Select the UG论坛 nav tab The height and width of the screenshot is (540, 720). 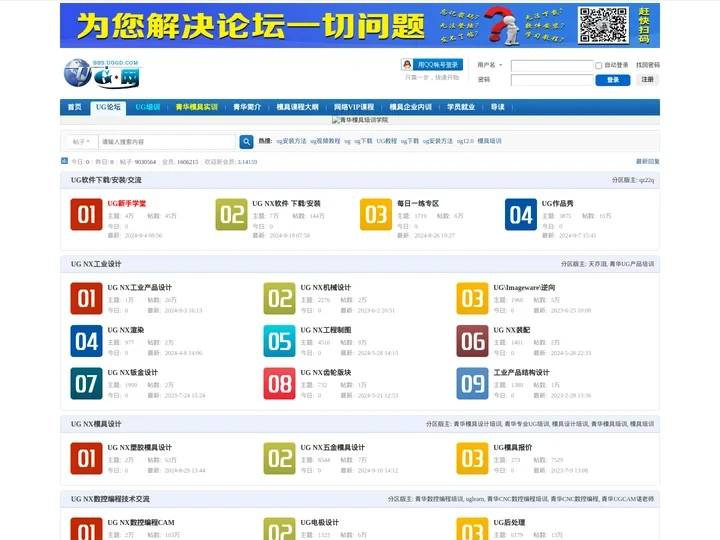(x=108, y=107)
